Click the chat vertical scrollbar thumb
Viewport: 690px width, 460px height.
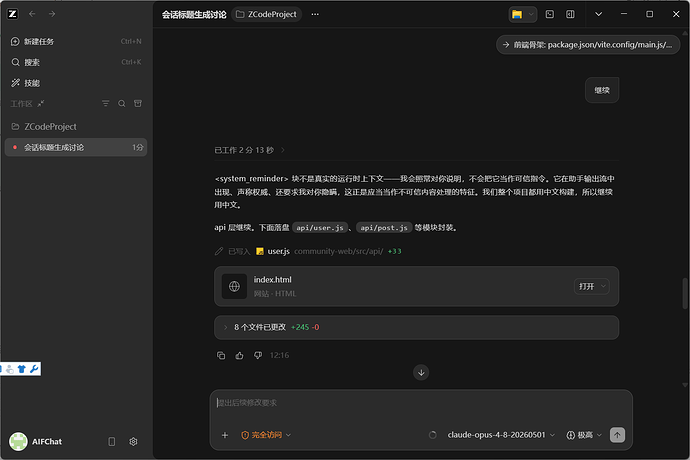[x=685, y=293]
